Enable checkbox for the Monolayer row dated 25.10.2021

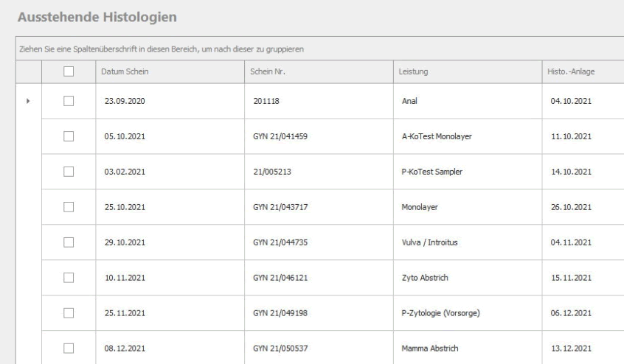(69, 207)
